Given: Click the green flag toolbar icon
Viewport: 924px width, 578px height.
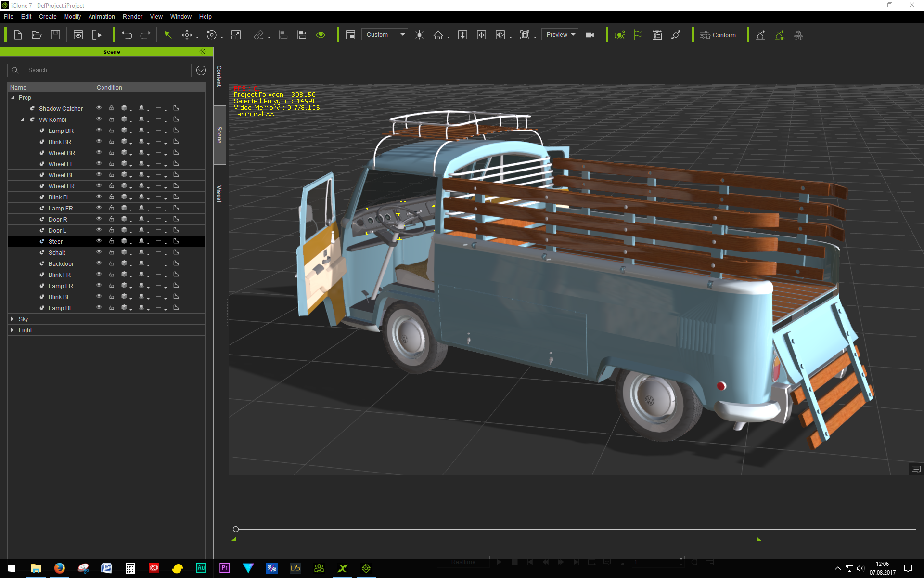Looking at the screenshot, I should (638, 35).
